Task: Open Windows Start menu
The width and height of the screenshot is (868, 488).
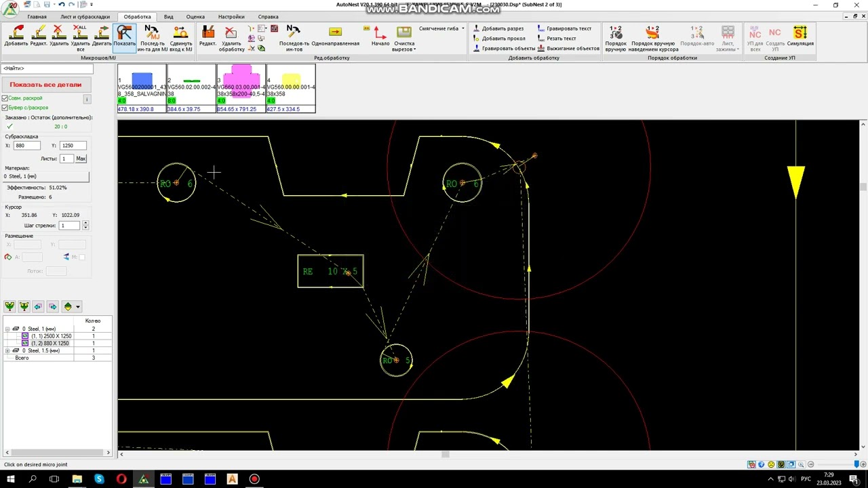Action: coord(10,479)
